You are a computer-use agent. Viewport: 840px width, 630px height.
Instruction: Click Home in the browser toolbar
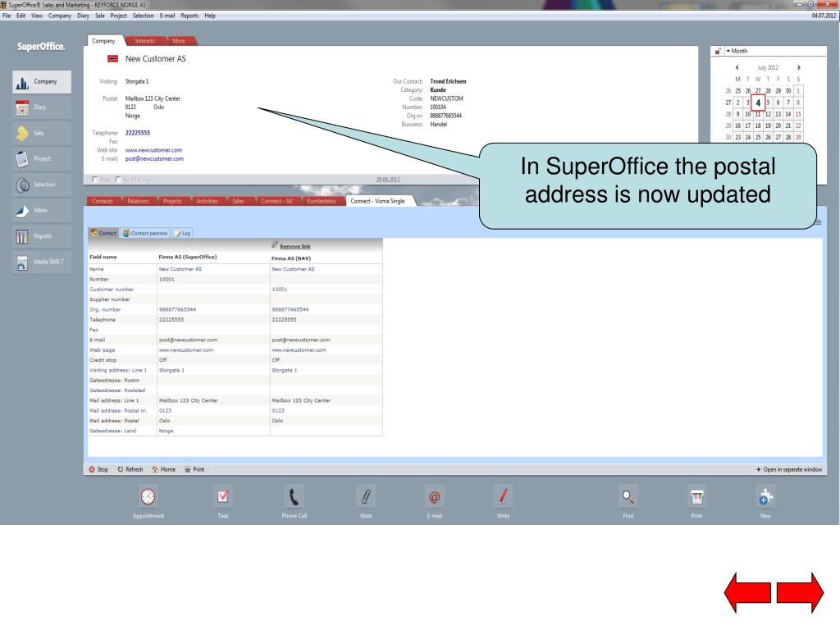tap(163, 469)
